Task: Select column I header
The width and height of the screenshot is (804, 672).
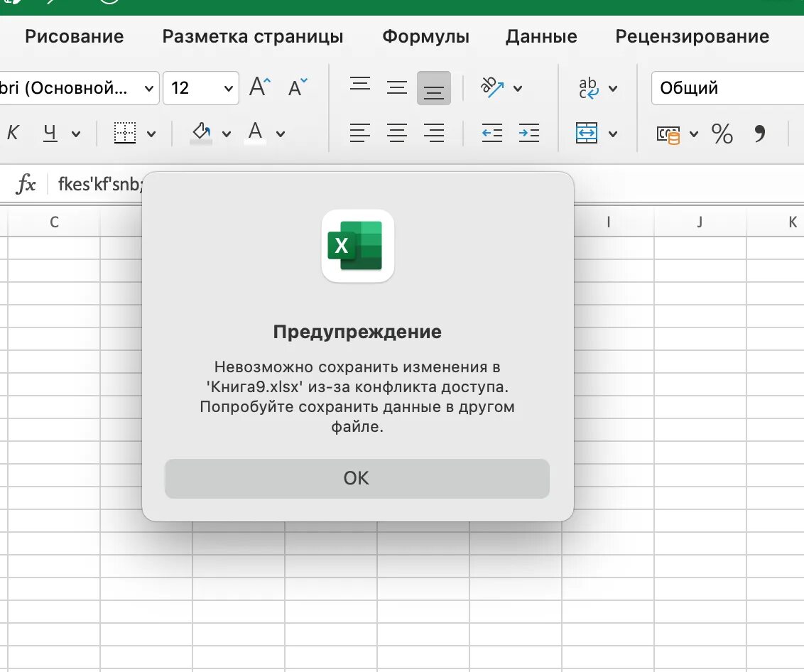Action: coord(609,222)
